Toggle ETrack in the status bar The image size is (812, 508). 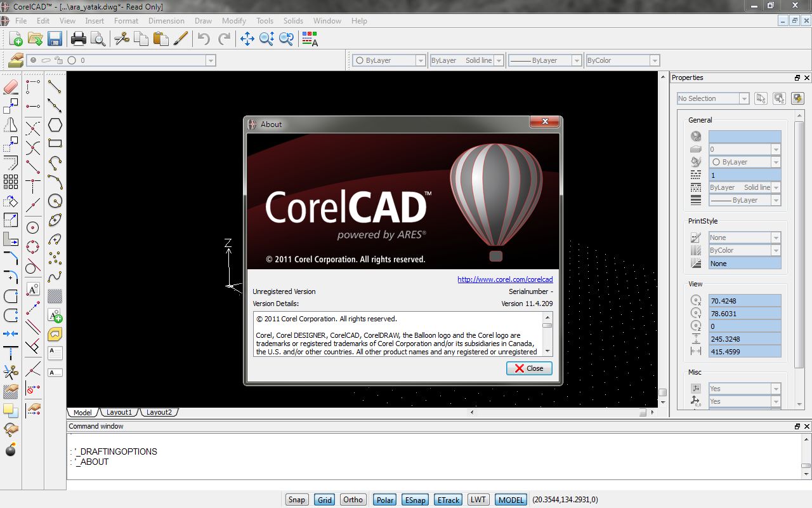[448, 500]
